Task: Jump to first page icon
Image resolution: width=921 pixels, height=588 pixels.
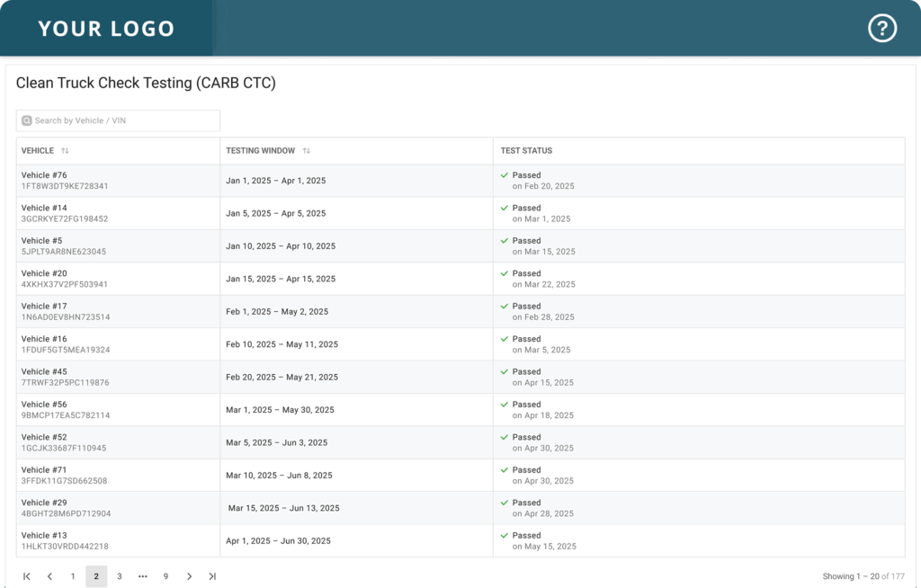Action: [x=26, y=576]
